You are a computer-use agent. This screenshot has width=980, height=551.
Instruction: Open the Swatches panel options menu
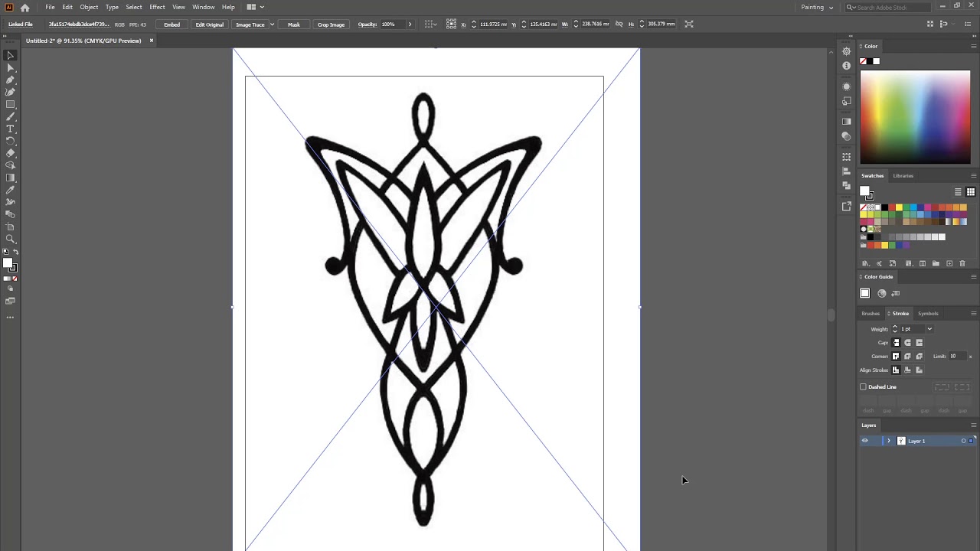click(973, 176)
